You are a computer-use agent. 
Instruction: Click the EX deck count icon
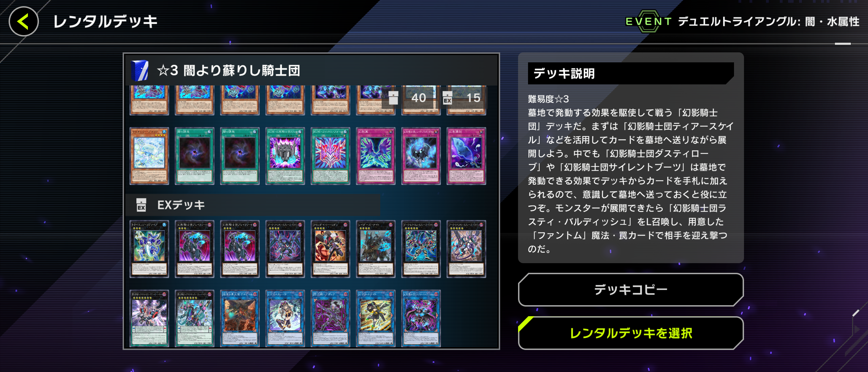point(447,98)
